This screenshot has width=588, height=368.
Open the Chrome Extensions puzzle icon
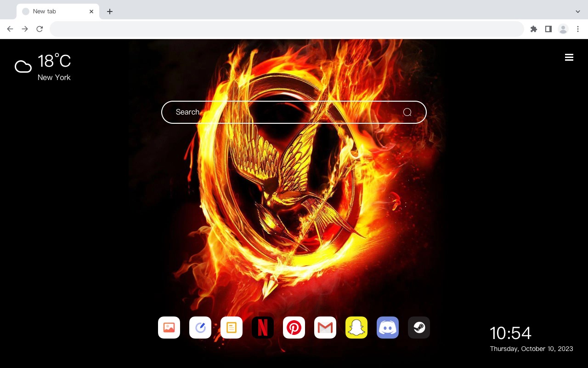[x=534, y=29]
